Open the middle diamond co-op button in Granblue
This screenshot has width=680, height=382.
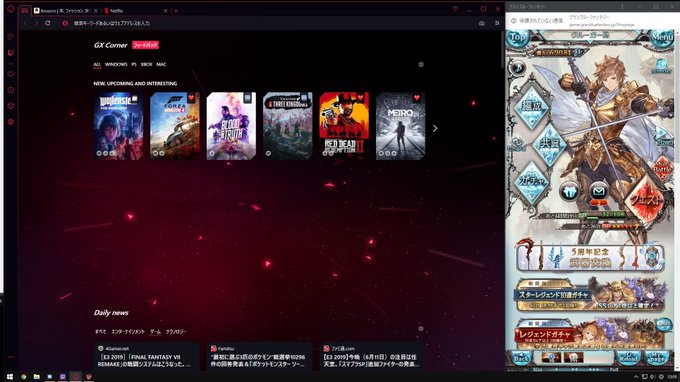(x=549, y=145)
